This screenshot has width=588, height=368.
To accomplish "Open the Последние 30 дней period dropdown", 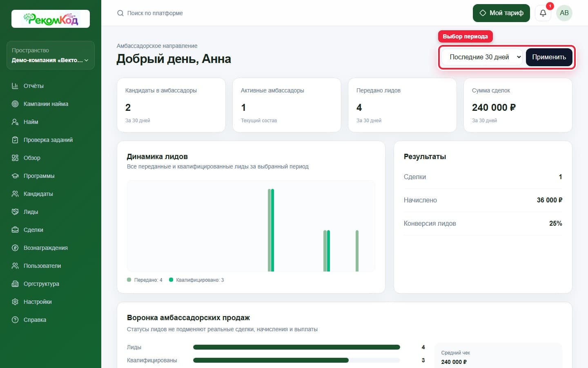I will [483, 57].
